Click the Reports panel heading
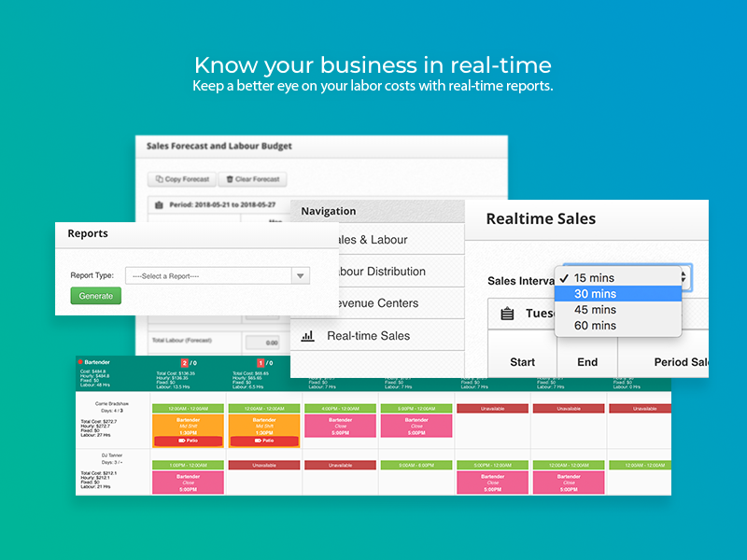This screenshot has height=560, width=747. tap(88, 233)
